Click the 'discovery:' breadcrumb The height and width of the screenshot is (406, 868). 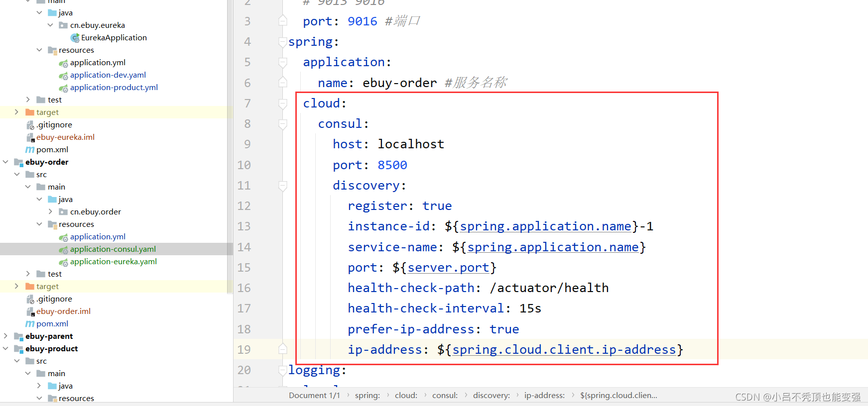[492, 396]
